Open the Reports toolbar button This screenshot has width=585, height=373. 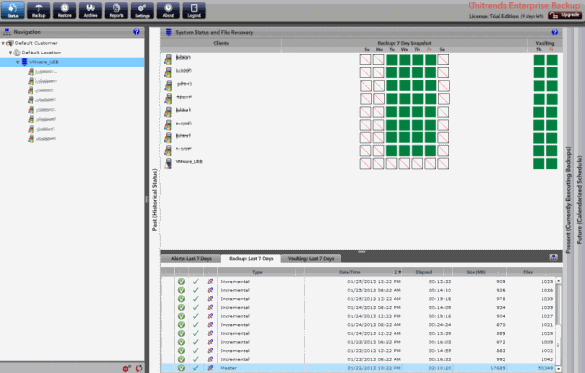pyautogui.click(x=116, y=10)
